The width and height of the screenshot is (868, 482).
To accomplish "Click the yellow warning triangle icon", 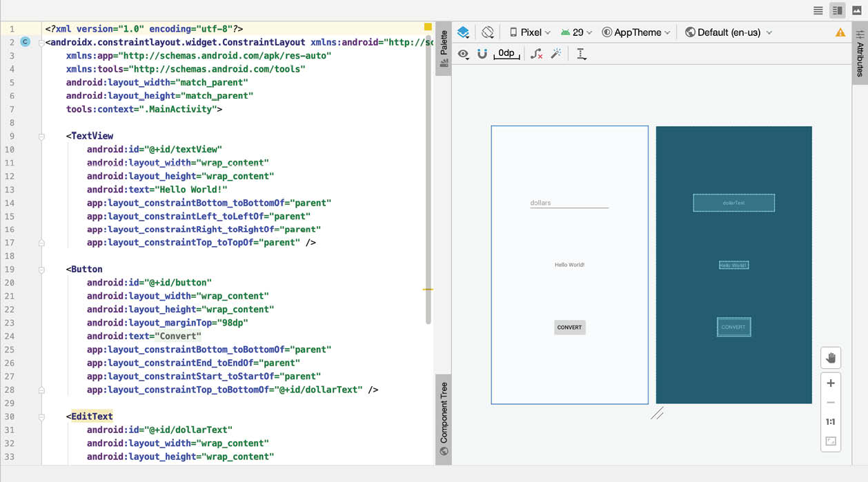I will click(840, 32).
